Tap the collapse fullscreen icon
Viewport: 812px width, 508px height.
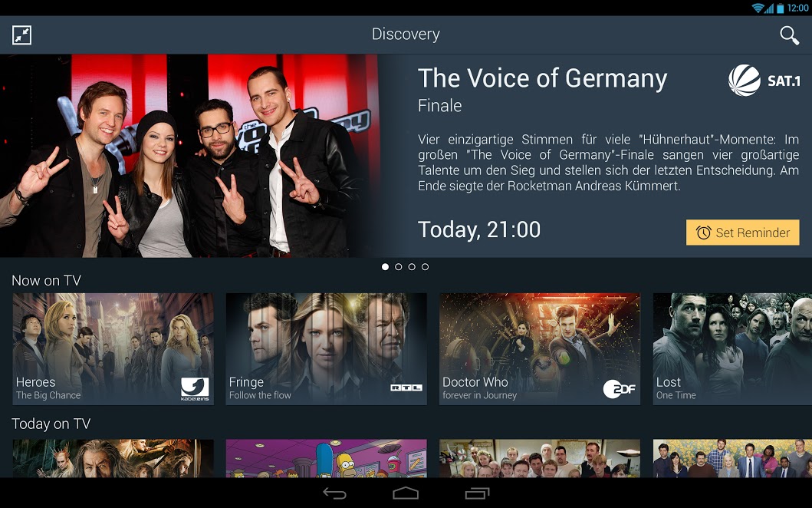tap(21, 35)
